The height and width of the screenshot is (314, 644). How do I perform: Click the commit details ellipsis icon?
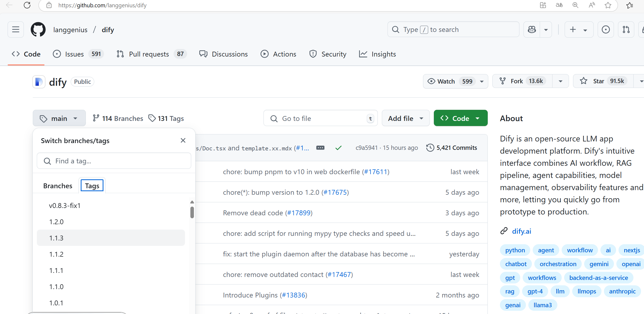pos(320,148)
